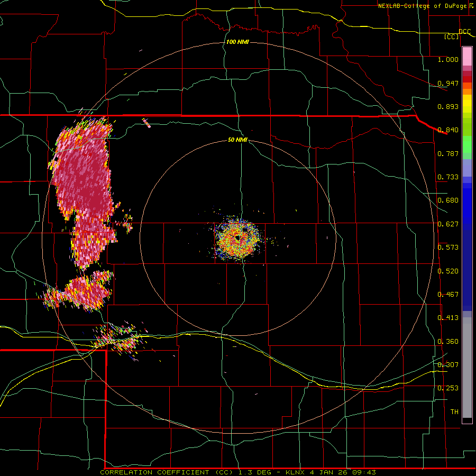Pick the gray bottom segment of color bar
The height and width of the screenshot is (476, 476).
click(x=467, y=368)
